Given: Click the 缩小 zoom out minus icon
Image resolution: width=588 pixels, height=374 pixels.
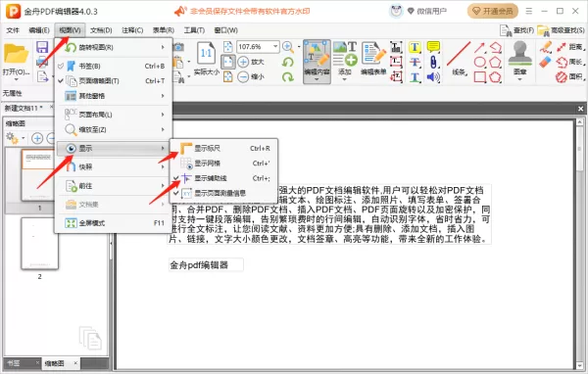Looking at the screenshot, I should coord(243,76).
